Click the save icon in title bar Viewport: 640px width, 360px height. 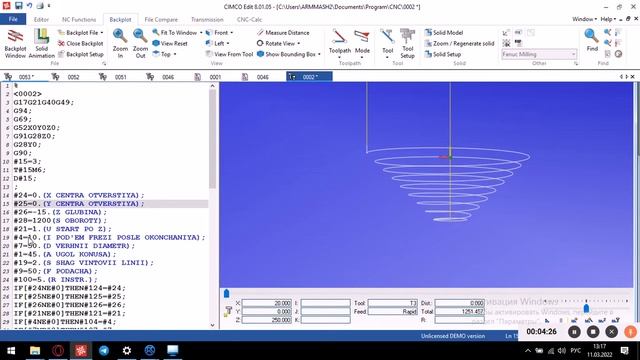click(18, 6)
